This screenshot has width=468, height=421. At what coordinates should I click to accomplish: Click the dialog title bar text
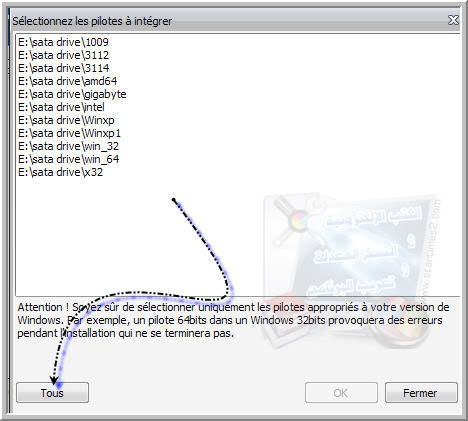(92, 21)
